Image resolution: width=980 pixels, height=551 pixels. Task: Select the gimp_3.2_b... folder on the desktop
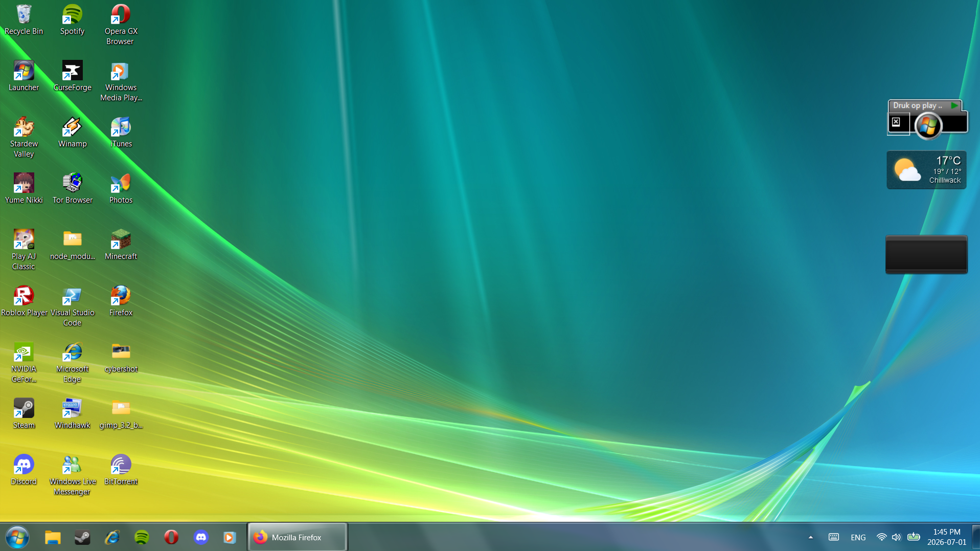(x=121, y=414)
